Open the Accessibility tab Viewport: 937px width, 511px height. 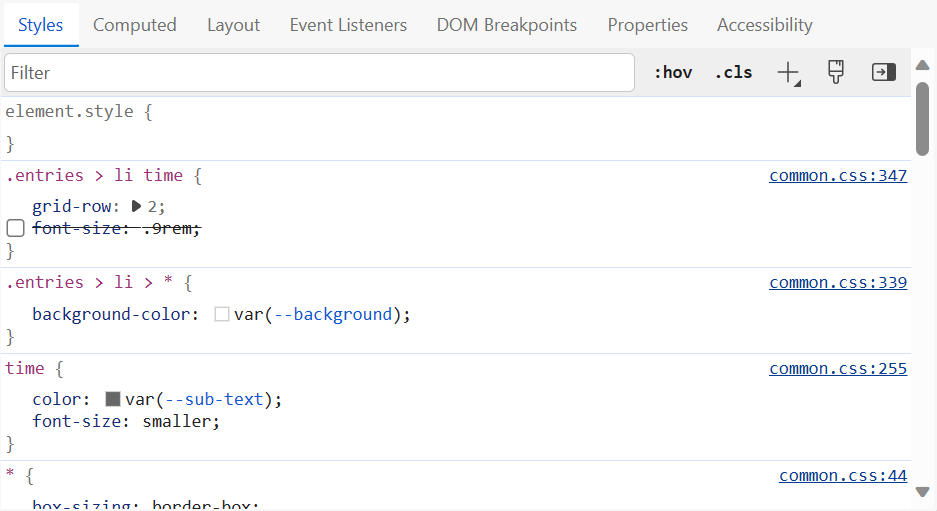pos(764,25)
